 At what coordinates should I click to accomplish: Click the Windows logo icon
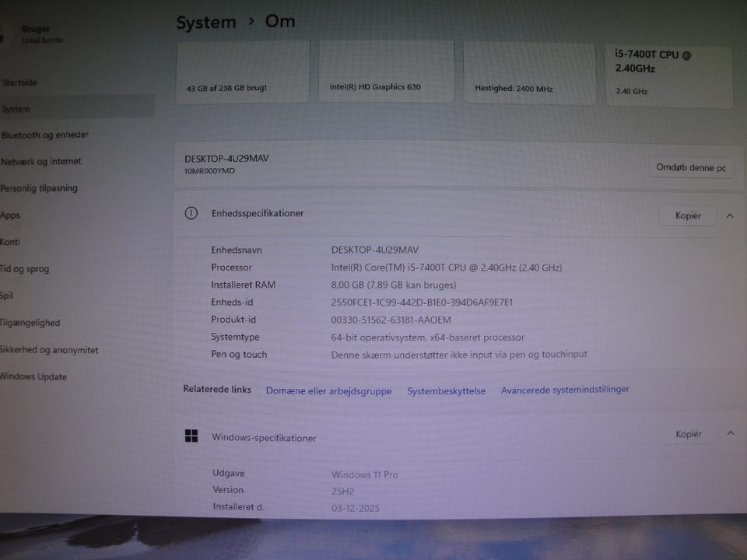pyautogui.click(x=191, y=436)
